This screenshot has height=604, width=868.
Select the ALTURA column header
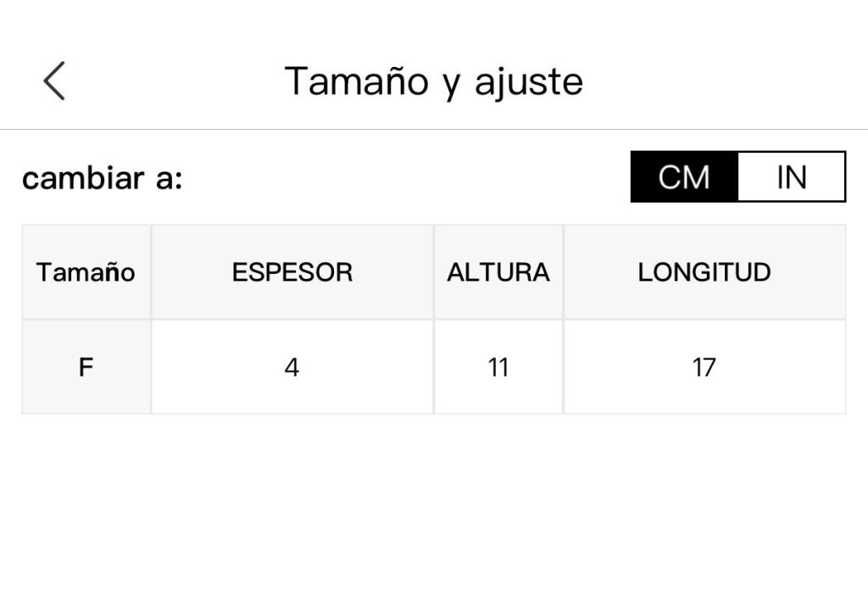click(498, 272)
